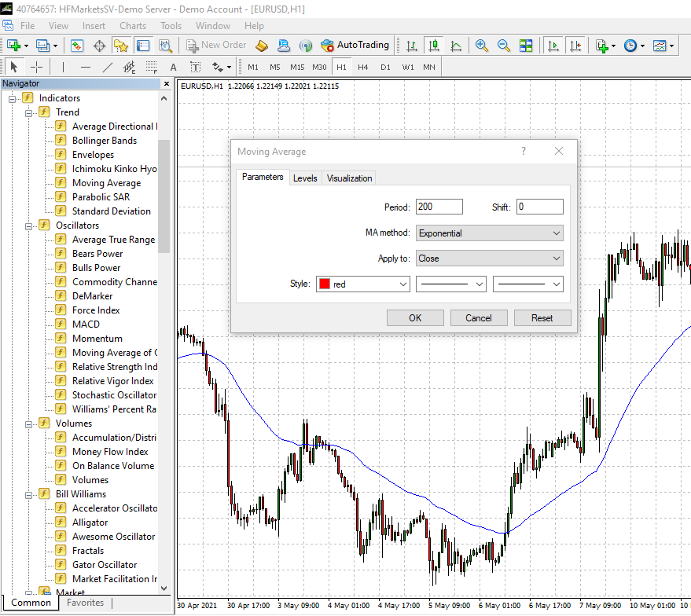This screenshot has height=616, width=691.
Task: Select the draw trendline tool
Action: point(108,68)
